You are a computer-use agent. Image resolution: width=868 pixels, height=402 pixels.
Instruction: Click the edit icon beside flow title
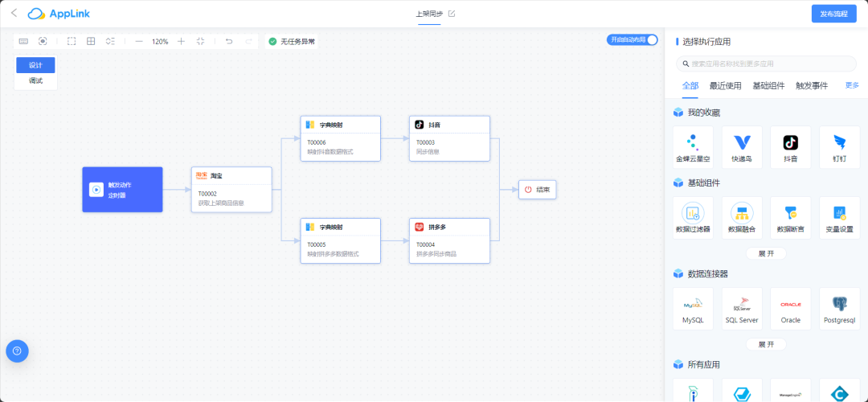(x=452, y=14)
